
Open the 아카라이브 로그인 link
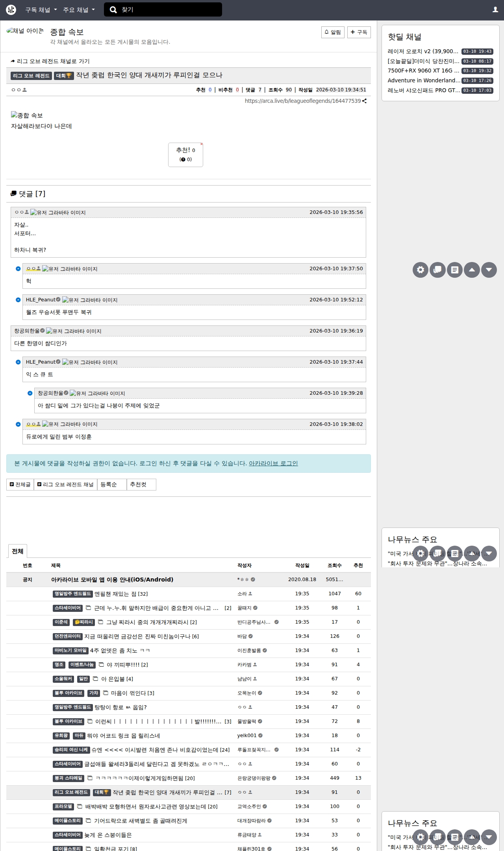(x=273, y=463)
